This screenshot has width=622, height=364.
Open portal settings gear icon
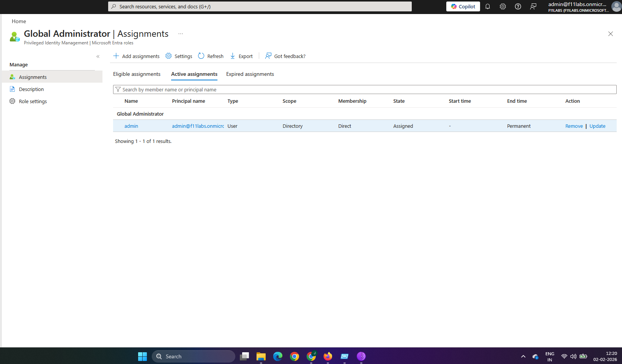pyautogui.click(x=503, y=6)
